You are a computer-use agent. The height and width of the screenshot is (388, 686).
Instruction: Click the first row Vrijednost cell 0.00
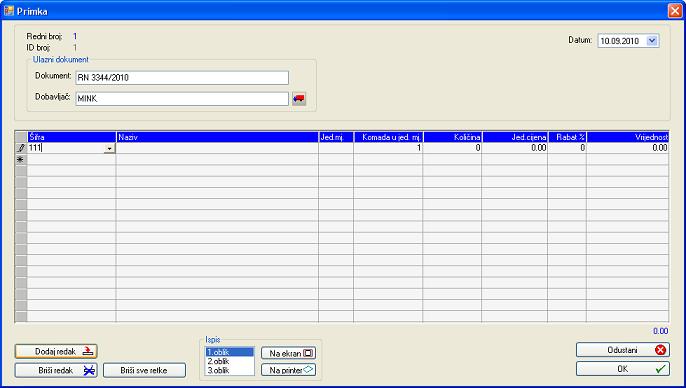[x=628, y=148]
